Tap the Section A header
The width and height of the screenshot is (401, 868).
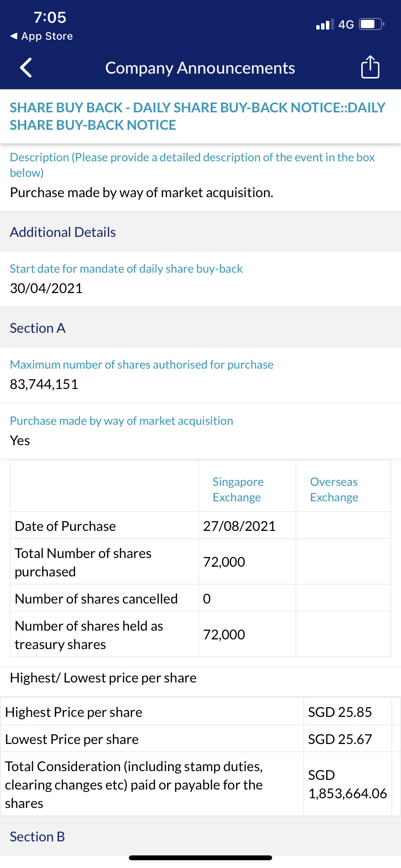pyautogui.click(x=38, y=328)
